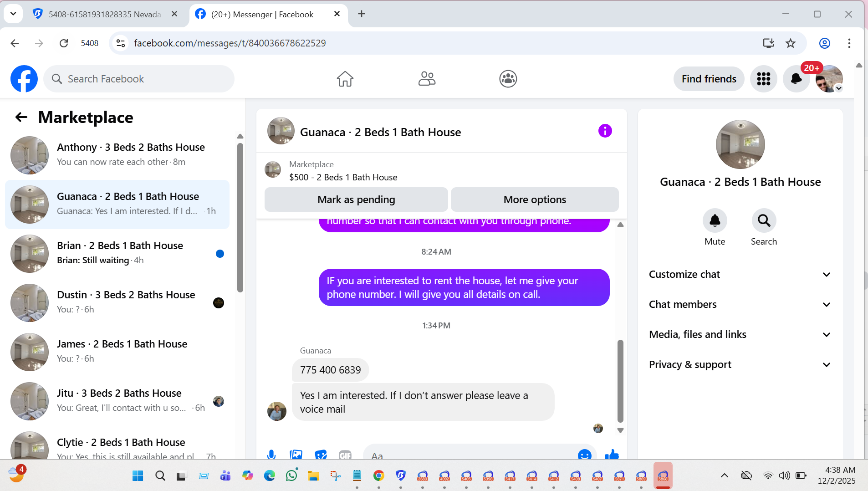Open Chrome profile icon

tap(825, 43)
